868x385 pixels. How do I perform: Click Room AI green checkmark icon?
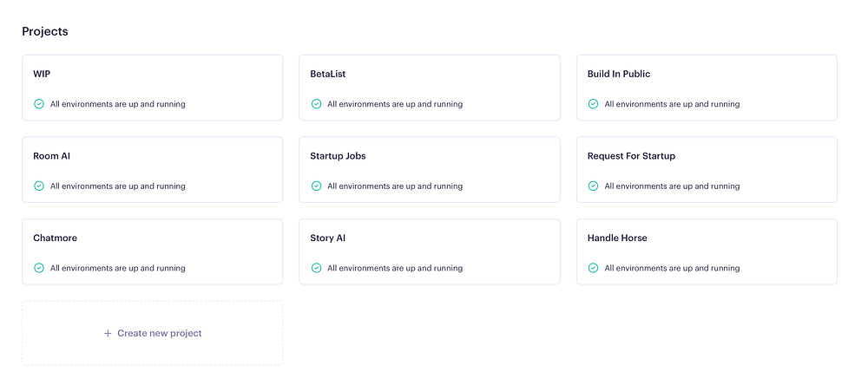[39, 186]
